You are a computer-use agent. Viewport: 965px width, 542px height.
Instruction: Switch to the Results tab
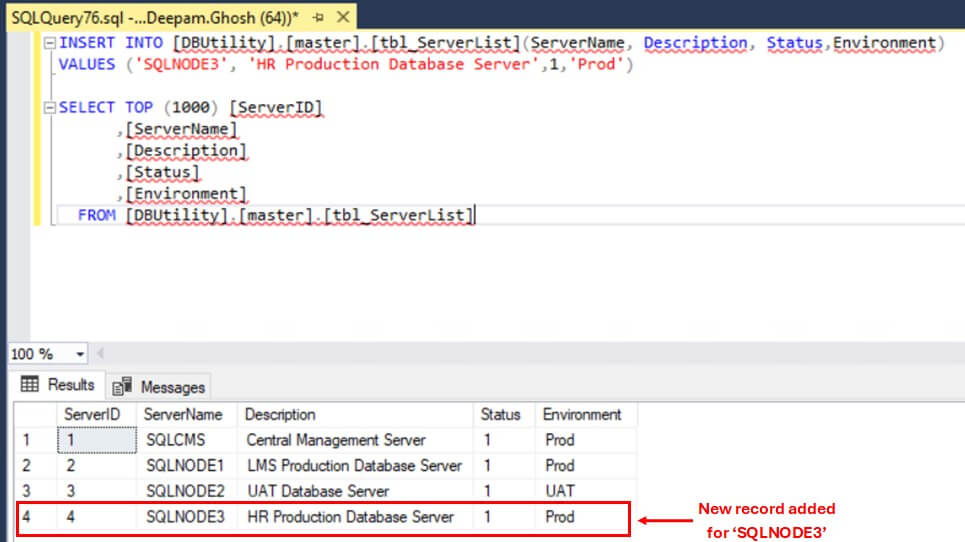pyautogui.click(x=58, y=385)
